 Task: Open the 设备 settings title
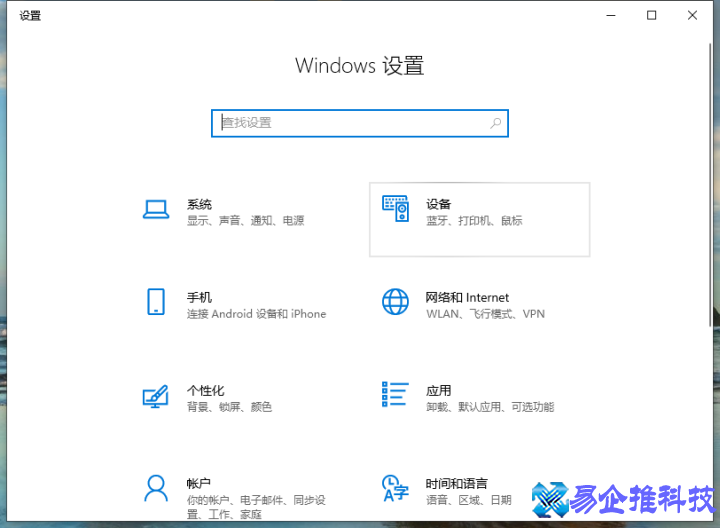click(x=439, y=204)
